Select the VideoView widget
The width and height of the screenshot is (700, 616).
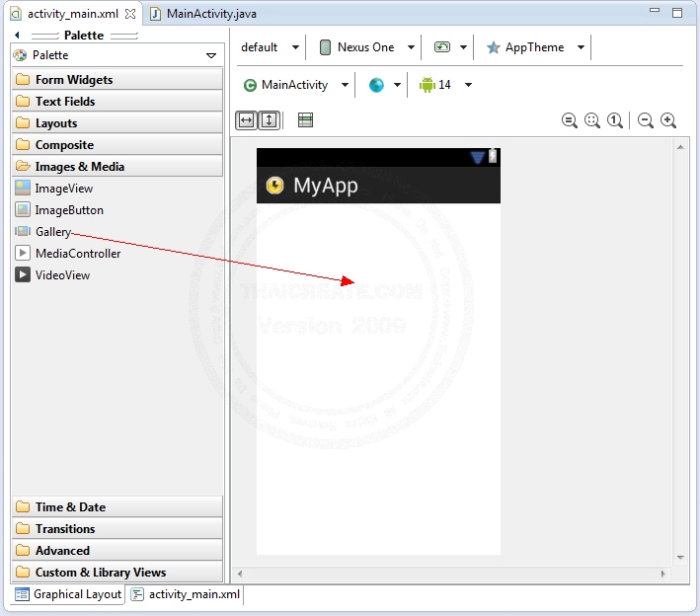pos(62,275)
